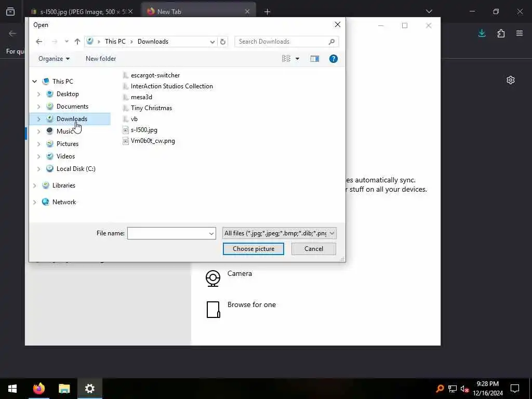The width and height of the screenshot is (532, 399).
Task: Expand the Libraries tree node
Action: click(35, 185)
